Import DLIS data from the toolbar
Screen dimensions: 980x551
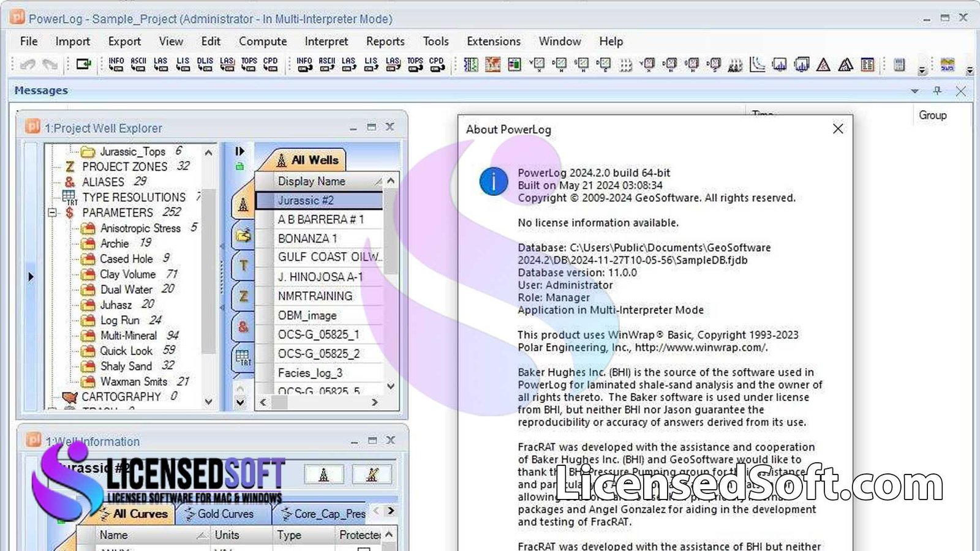[205, 64]
